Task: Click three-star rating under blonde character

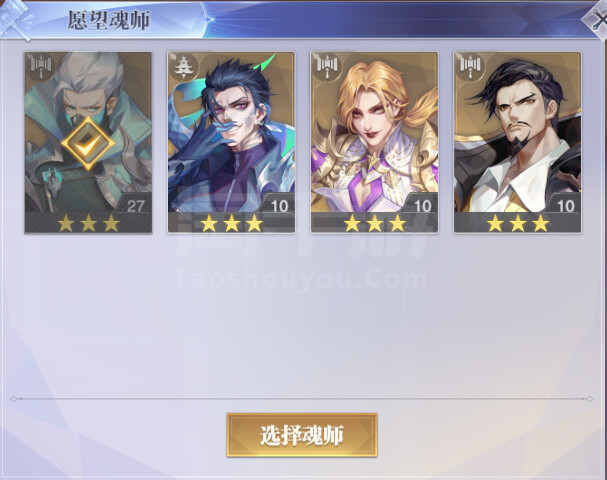Action: point(374,223)
